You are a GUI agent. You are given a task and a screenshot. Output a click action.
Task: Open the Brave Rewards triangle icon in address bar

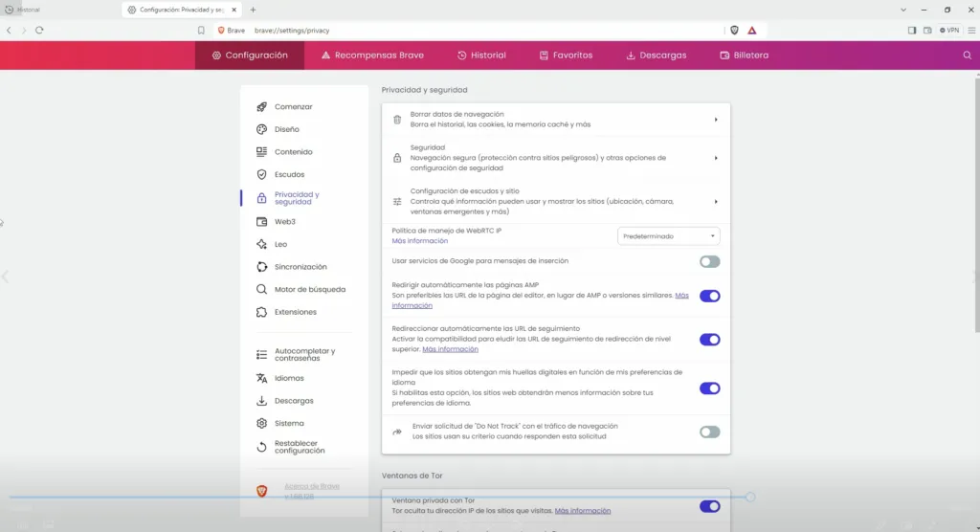[x=752, y=30]
